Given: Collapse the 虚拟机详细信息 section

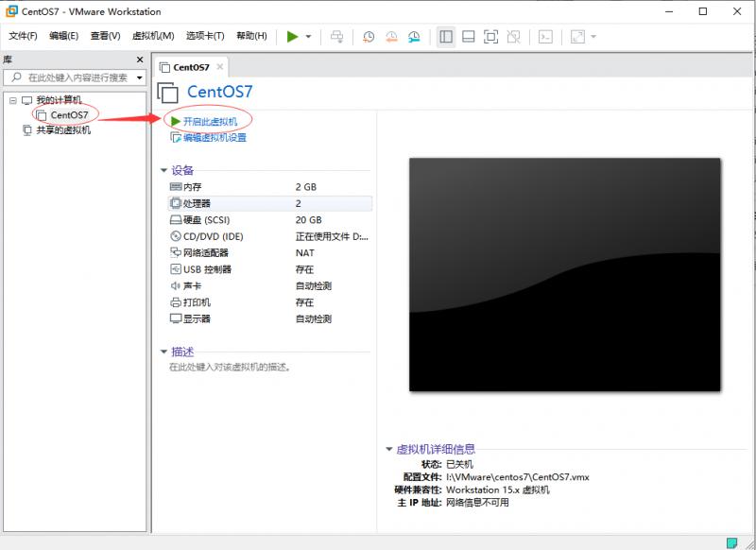Looking at the screenshot, I should coord(389,449).
